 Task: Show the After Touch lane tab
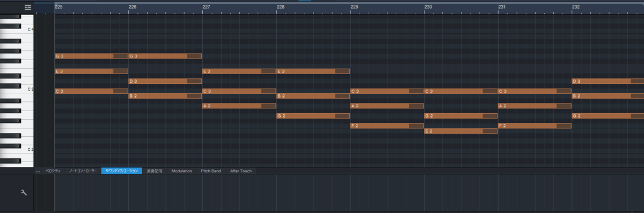click(x=241, y=171)
